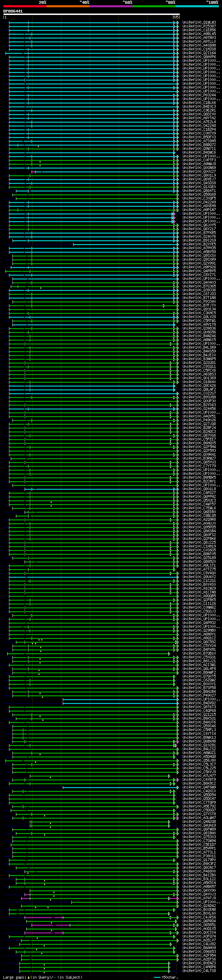Viewport: 222px width, 980px height.
Task: Click the query end position label 305
Action: coord(175,17)
